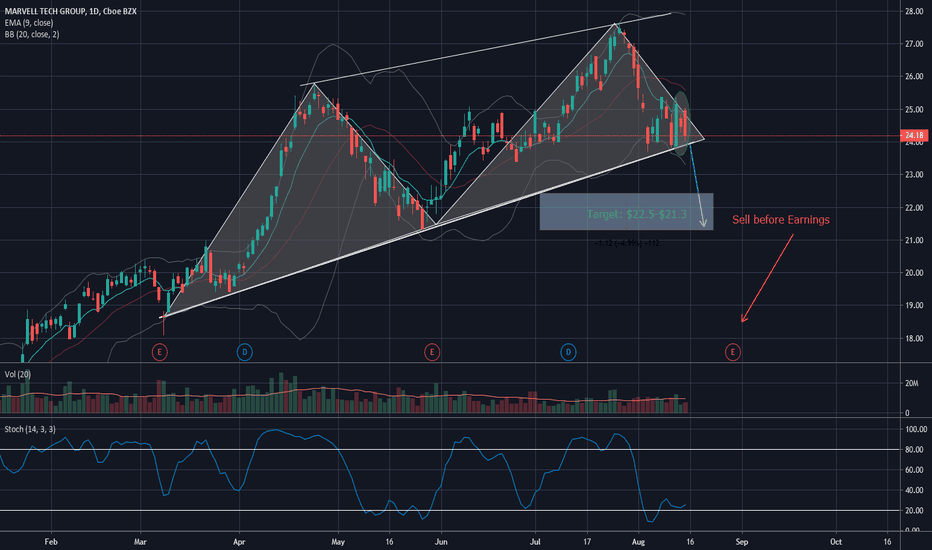932x550 pixels.
Task: Click the 26.00 price axis label
Action: point(914,77)
